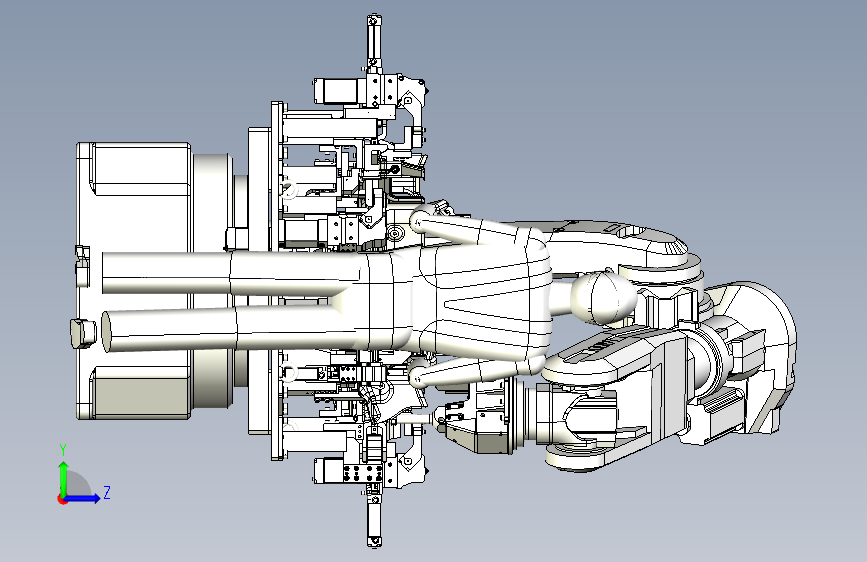Click the Y label on the axis triad
The height and width of the screenshot is (562, 867).
coord(63,450)
